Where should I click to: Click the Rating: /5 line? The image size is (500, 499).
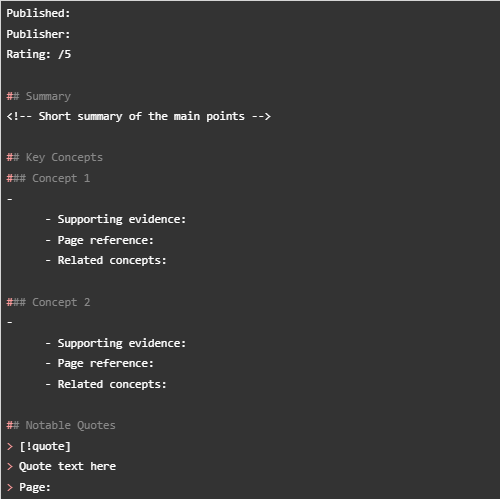pyautogui.click(x=39, y=54)
